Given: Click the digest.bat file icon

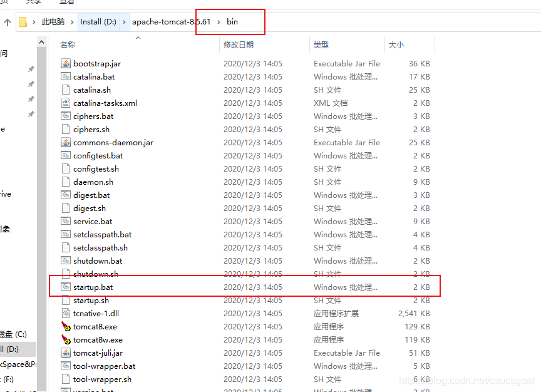Looking at the screenshot, I should (x=66, y=195).
